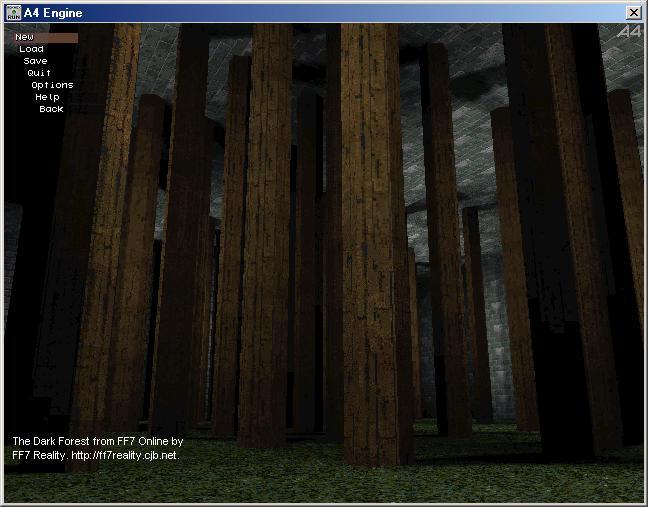Click the A4 Engine title bar icon
Image resolution: width=648 pixels, height=507 pixels.
pos(14,13)
